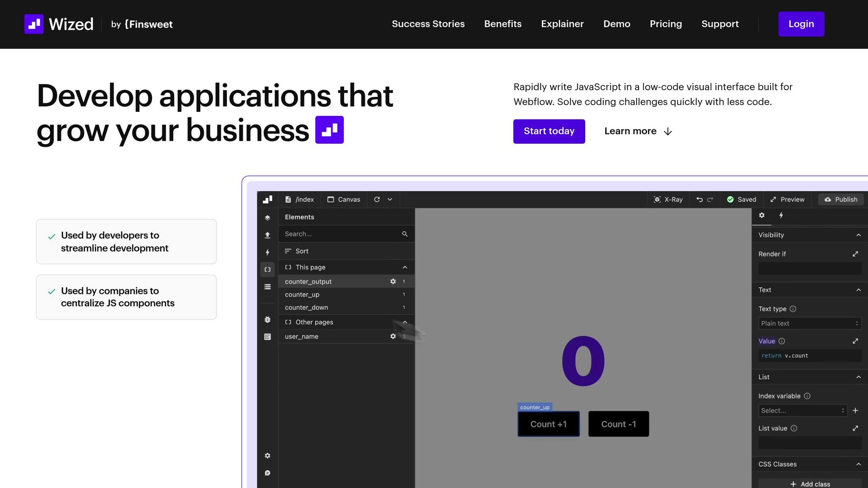Open the layers icon in the left sidebar

(x=267, y=218)
